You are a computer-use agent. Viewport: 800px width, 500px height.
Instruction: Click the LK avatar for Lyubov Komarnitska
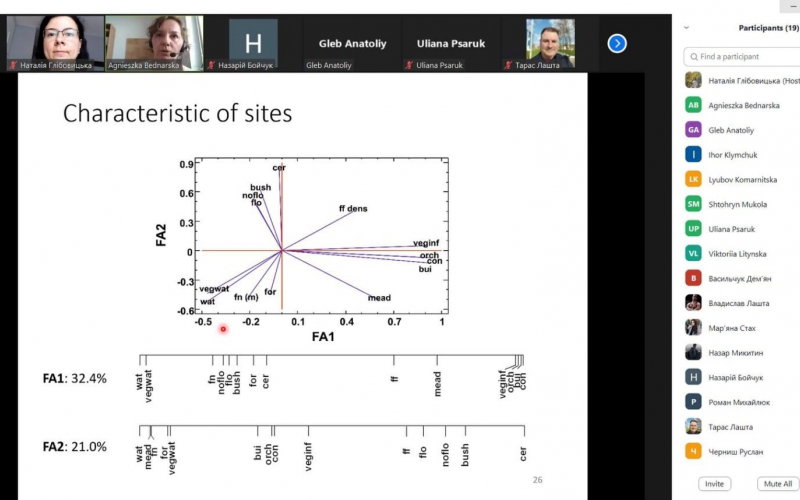coord(693,179)
